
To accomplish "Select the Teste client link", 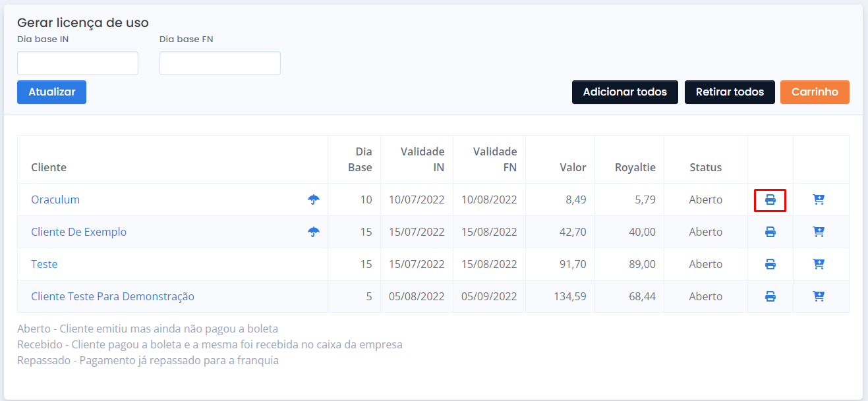I will point(44,264).
